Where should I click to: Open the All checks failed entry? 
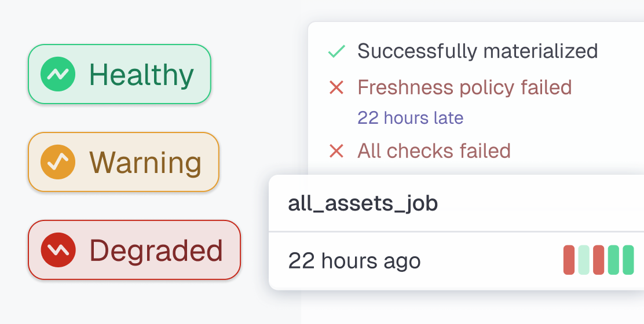434,151
